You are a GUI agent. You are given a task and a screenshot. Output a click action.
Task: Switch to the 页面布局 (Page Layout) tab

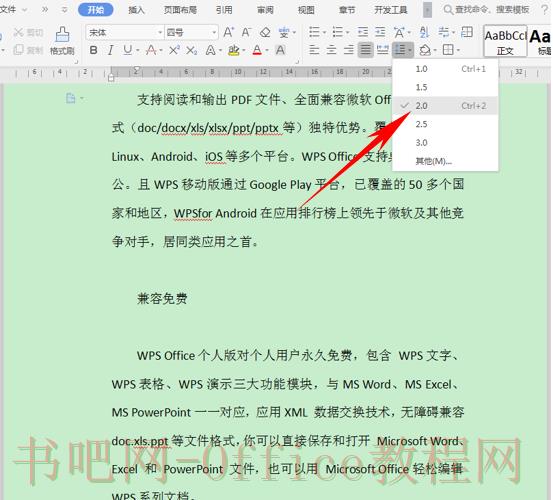point(180,10)
